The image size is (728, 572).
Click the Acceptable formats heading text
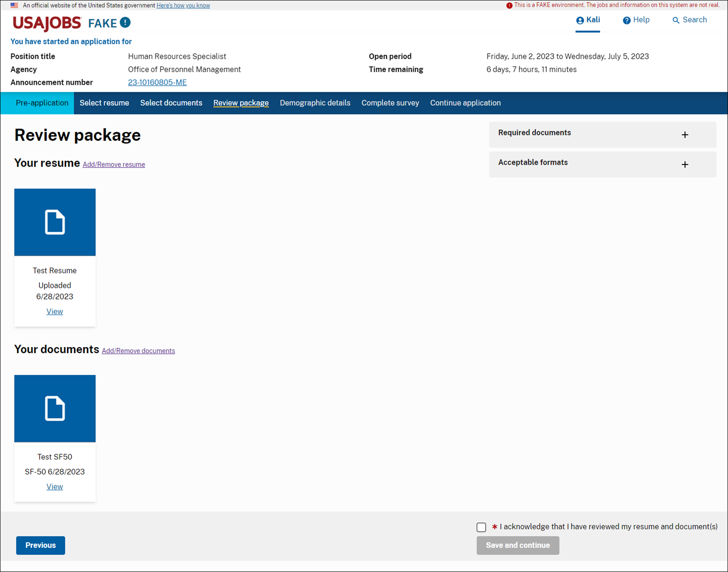coord(533,162)
